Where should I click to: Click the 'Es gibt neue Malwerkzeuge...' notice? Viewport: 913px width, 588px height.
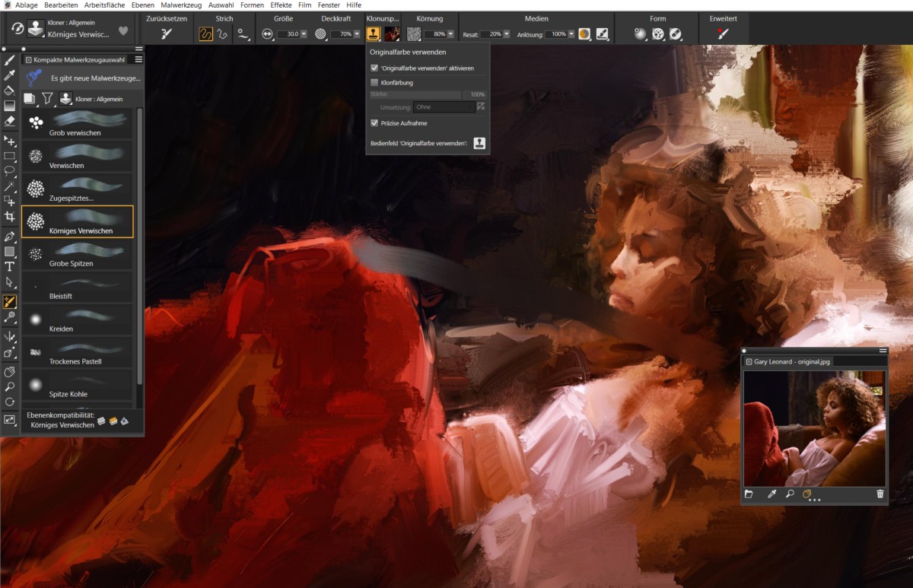tap(94, 78)
